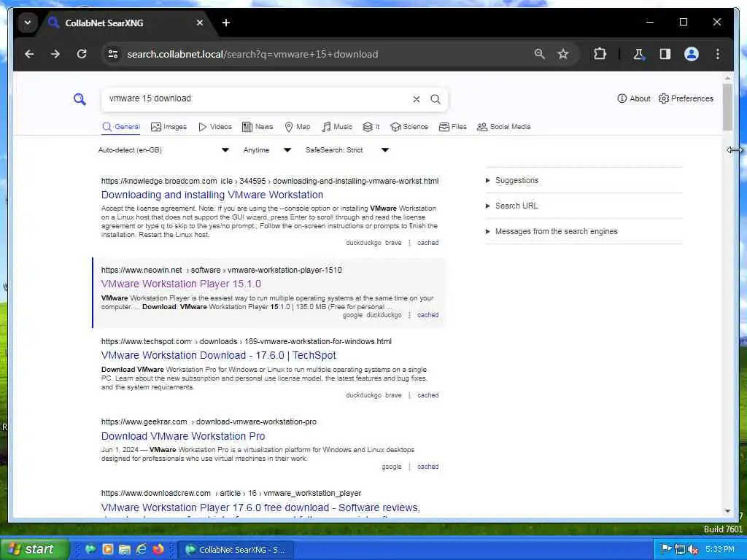Expand the Search URL section
The image size is (747, 560).
coord(511,206)
